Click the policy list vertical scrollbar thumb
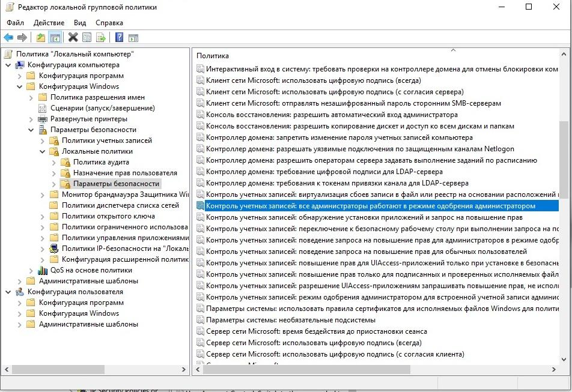Screen dimensions: 572x392 564,160
